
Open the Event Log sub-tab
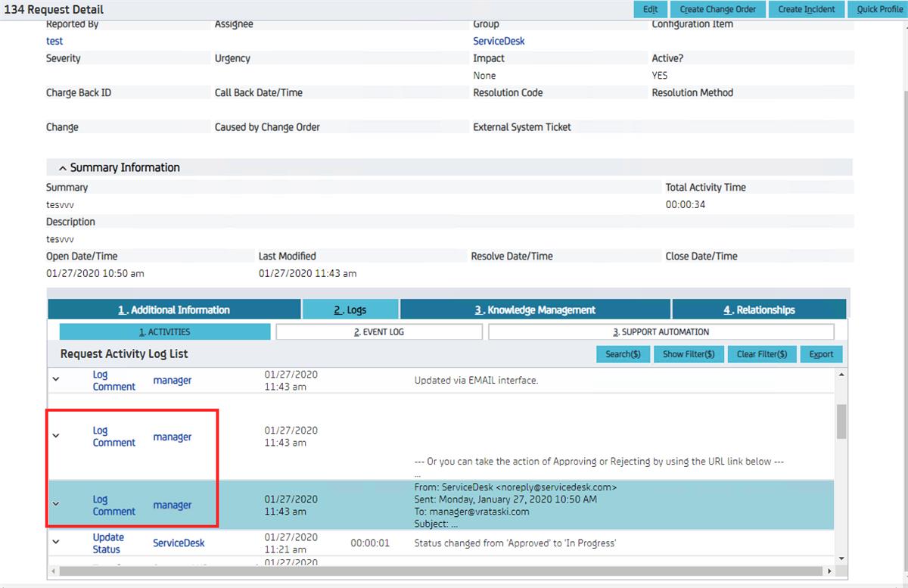tap(379, 331)
